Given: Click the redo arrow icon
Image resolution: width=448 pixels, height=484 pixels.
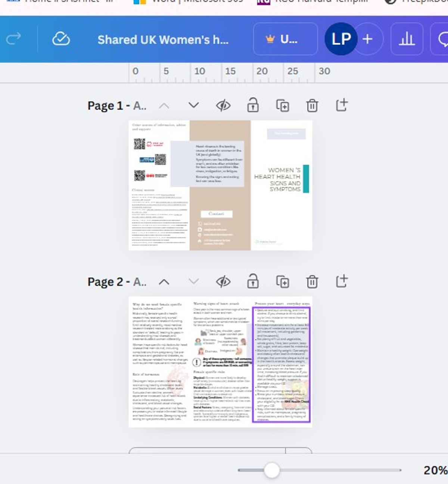Looking at the screenshot, I should (x=13, y=38).
